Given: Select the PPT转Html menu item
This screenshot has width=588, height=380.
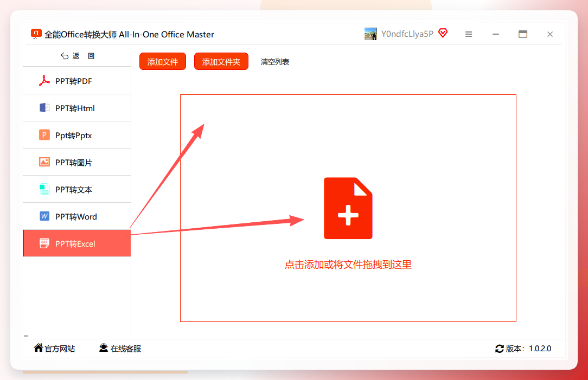Looking at the screenshot, I should coord(77,108).
